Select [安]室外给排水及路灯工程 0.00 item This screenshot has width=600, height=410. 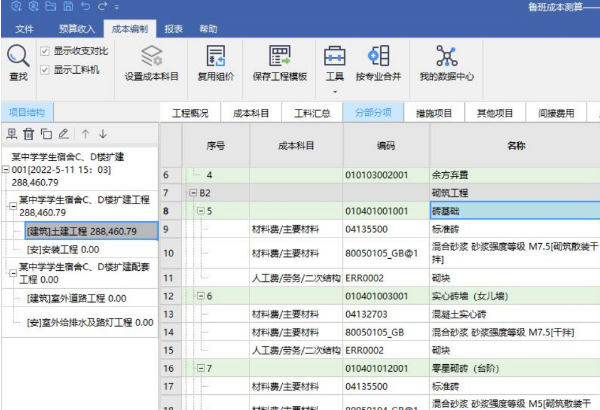point(90,322)
